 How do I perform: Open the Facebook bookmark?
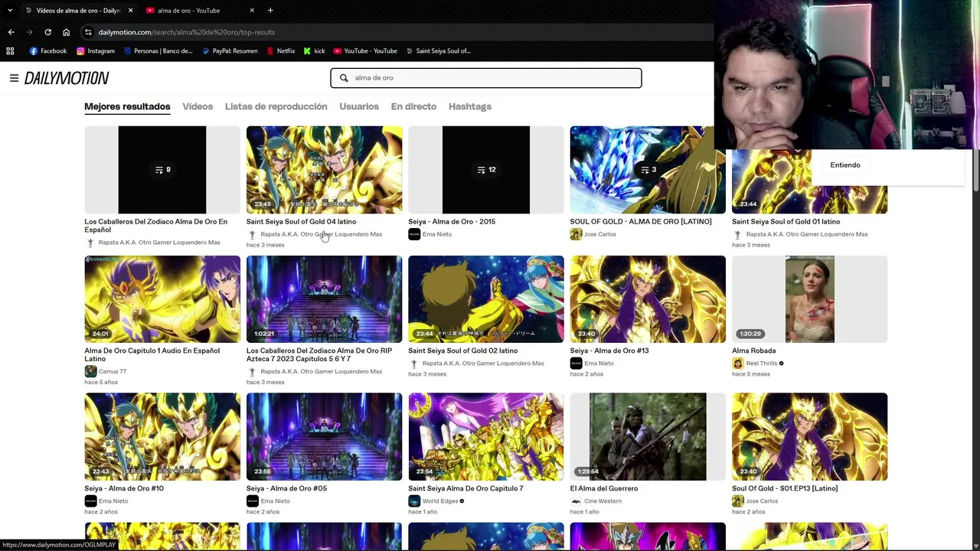(48, 51)
